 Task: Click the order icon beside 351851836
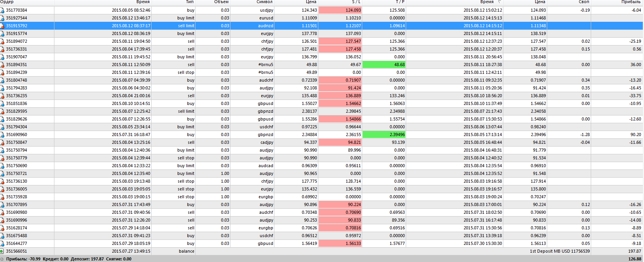click(x=2, y=103)
